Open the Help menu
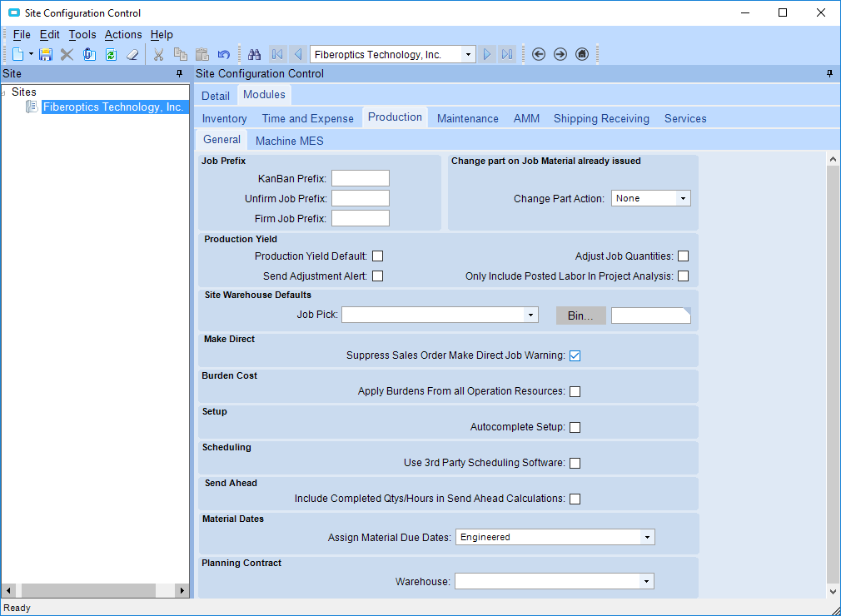This screenshot has width=841, height=616. 162,34
